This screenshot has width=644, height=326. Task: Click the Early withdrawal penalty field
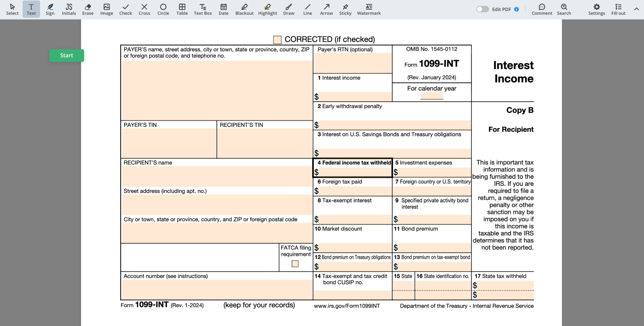(395, 125)
